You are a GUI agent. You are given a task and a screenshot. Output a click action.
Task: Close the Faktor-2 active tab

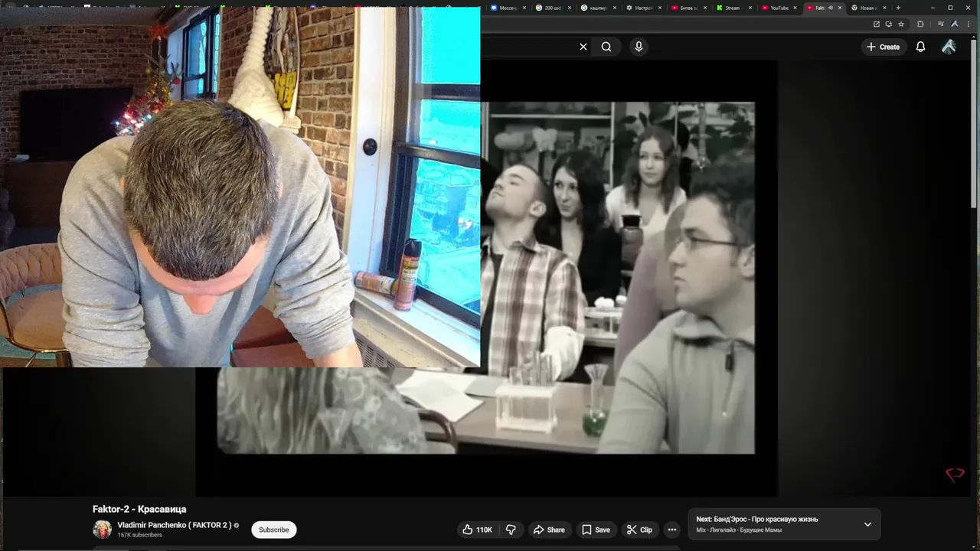840,8
